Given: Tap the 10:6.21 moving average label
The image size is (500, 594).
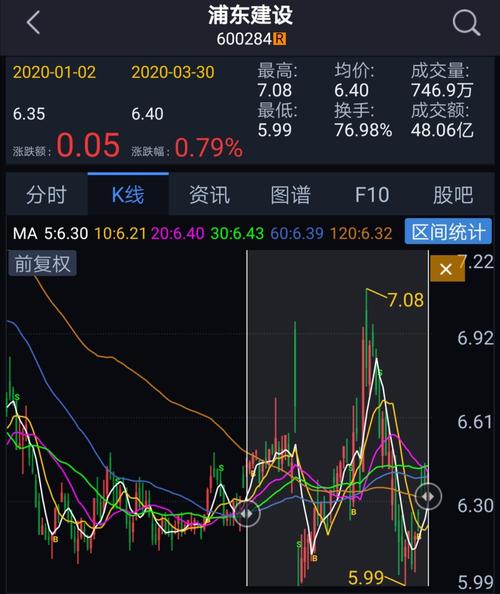Looking at the screenshot, I should tap(120, 233).
